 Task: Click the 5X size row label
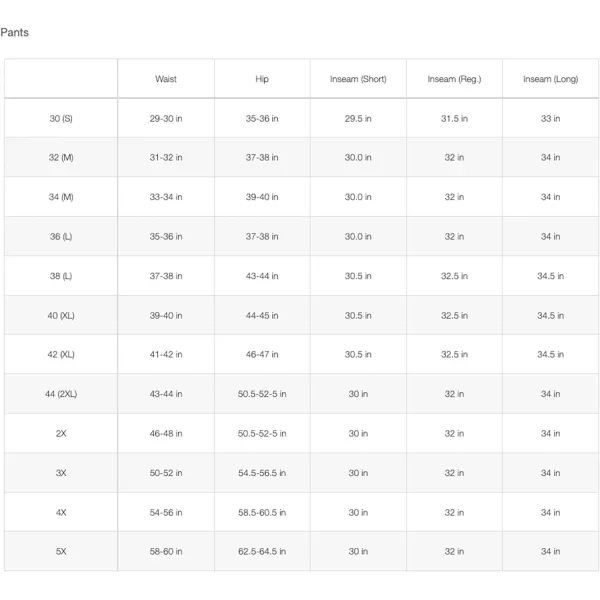click(61, 551)
